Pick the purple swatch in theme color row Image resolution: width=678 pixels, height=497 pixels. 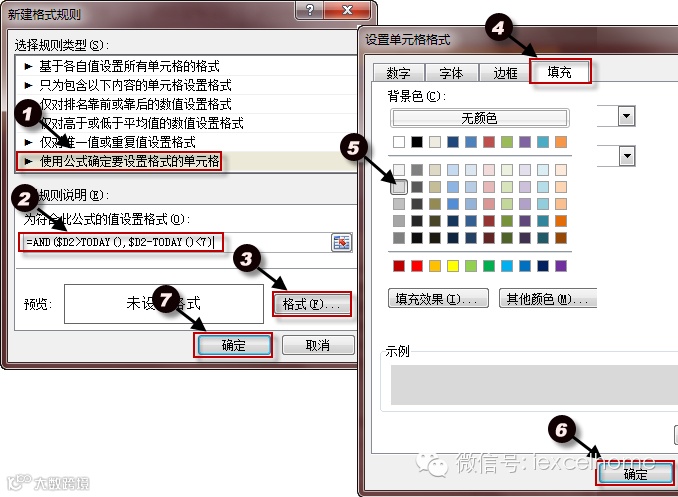(525, 142)
